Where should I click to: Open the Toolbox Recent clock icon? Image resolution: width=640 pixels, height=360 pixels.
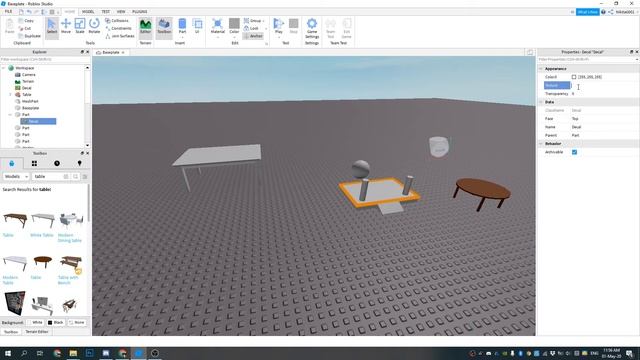(x=57, y=163)
